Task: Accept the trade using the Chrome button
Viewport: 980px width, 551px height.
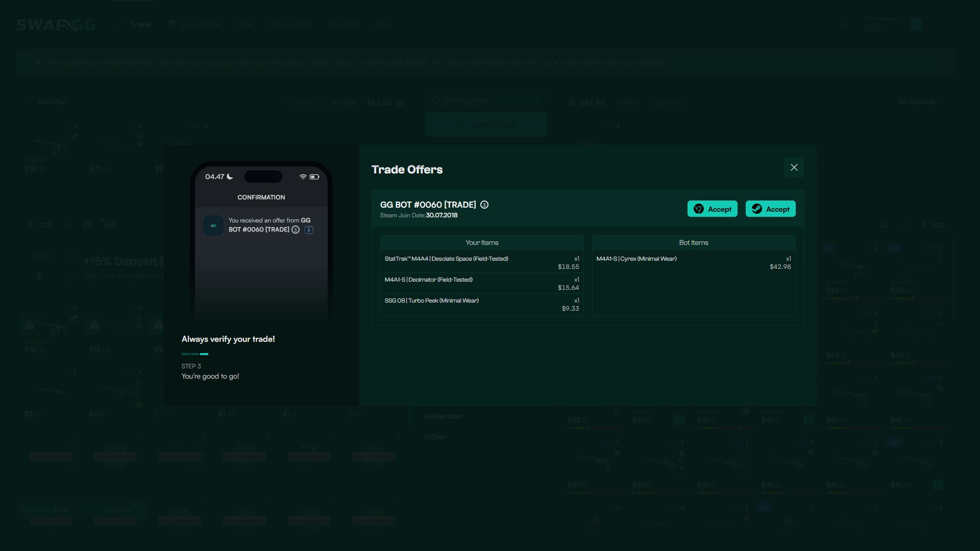Action: pos(713,209)
